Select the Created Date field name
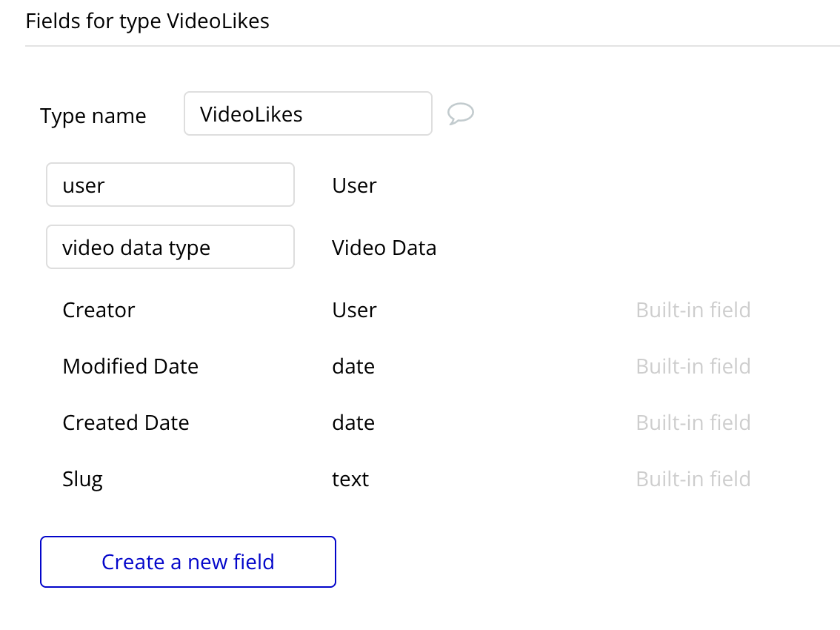This screenshot has width=840, height=630. point(126,422)
